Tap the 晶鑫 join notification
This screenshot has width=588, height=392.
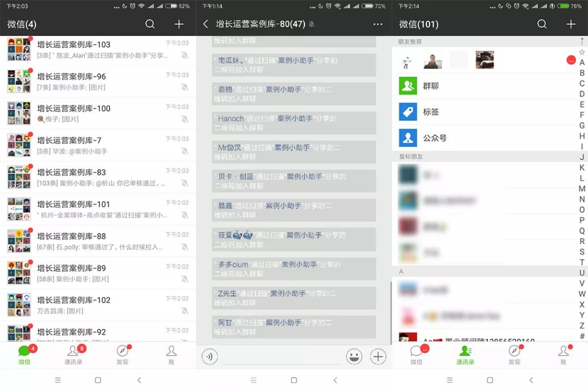(294, 210)
